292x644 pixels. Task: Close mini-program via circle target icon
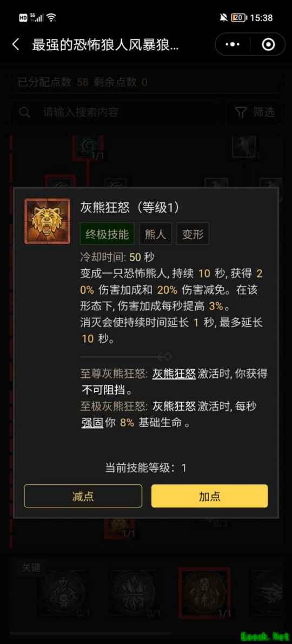(x=268, y=44)
